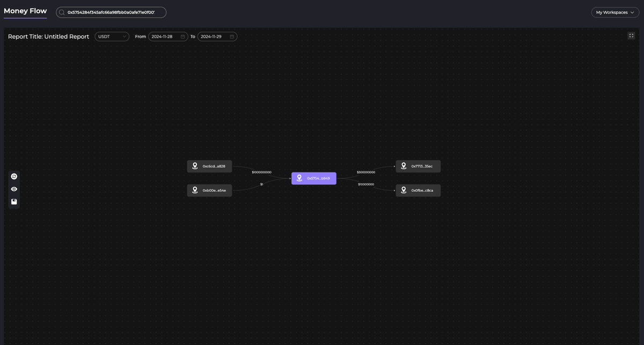Screen dimensions: 644x345
Task: Click the $1000000000 transfer edge label
Action: pyautogui.click(x=261, y=172)
